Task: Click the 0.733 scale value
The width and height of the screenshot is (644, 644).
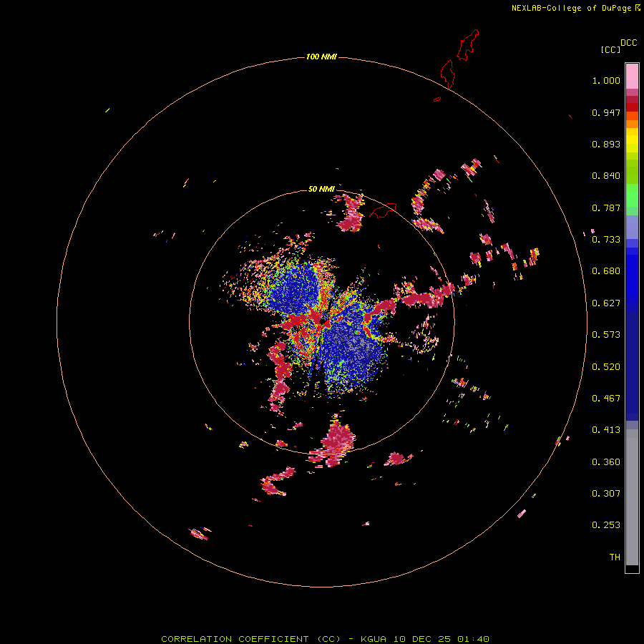Action: click(x=606, y=240)
